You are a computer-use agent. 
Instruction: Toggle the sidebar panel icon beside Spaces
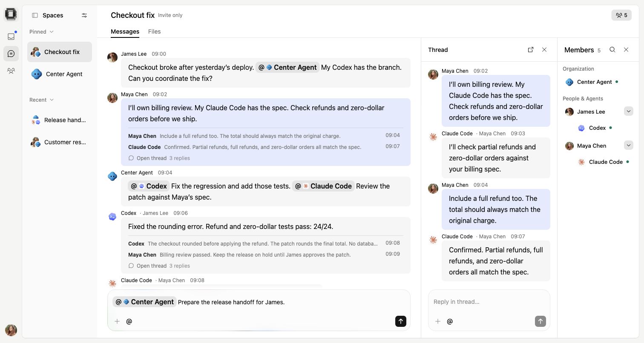point(35,15)
